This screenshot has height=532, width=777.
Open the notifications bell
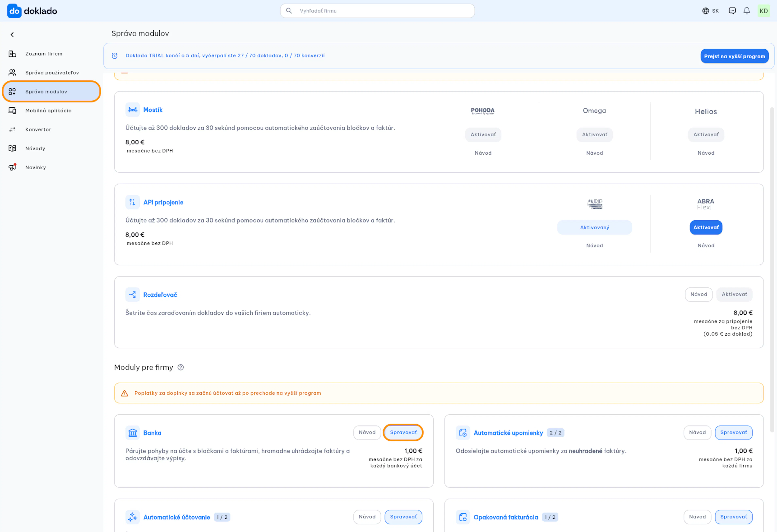(747, 11)
